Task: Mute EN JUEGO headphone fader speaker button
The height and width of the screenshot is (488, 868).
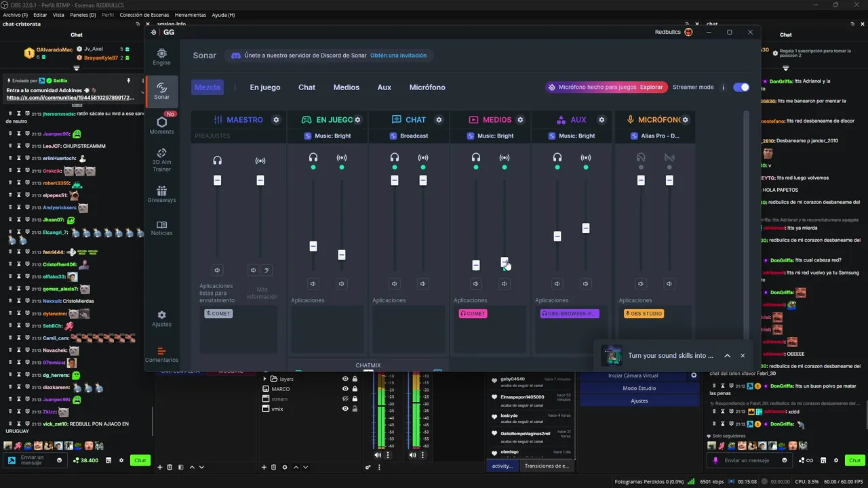Action: click(313, 284)
